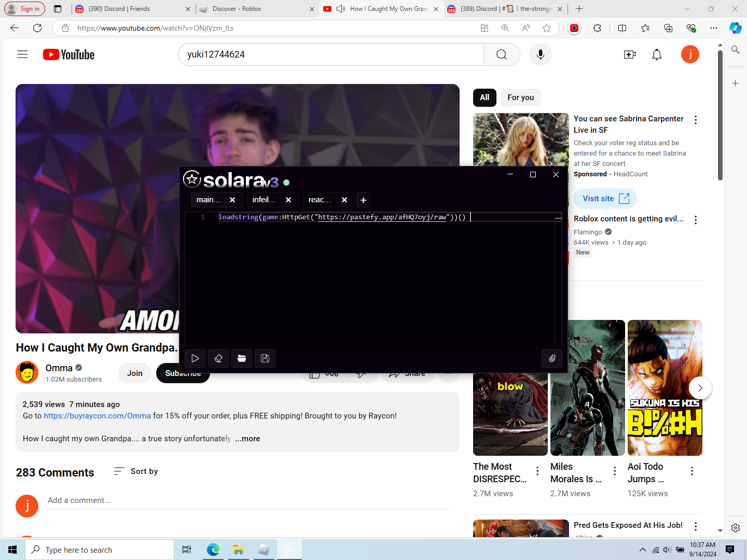The image size is (747, 560).
Task: Open the buyraycon.com/Omma link
Action: click(97, 416)
